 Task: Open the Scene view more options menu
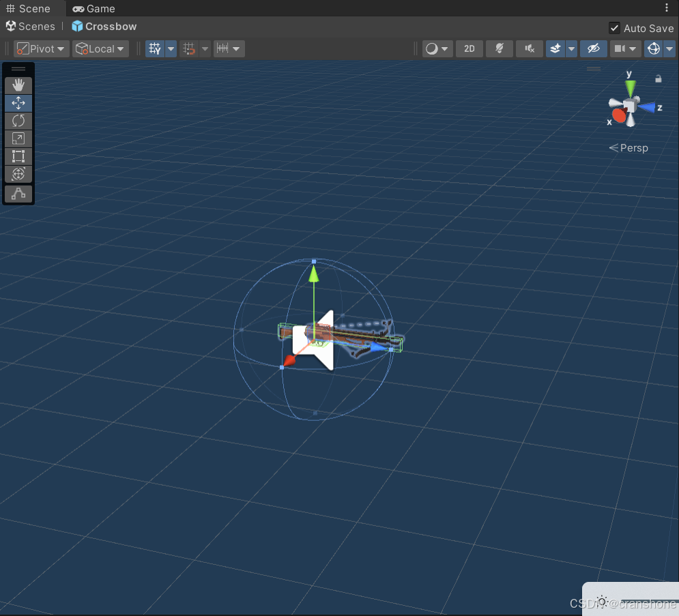click(x=667, y=8)
